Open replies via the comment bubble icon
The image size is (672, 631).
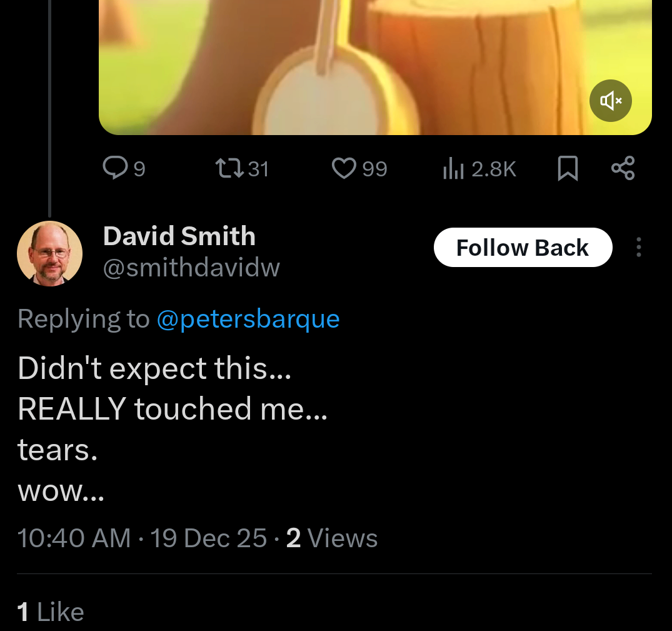[114, 168]
